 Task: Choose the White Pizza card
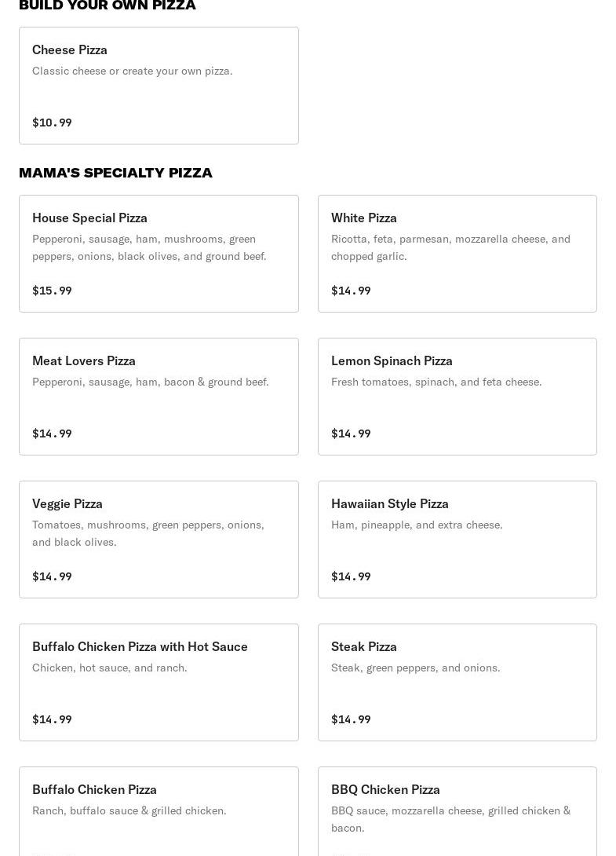pyautogui.click(x=457, y=254)
